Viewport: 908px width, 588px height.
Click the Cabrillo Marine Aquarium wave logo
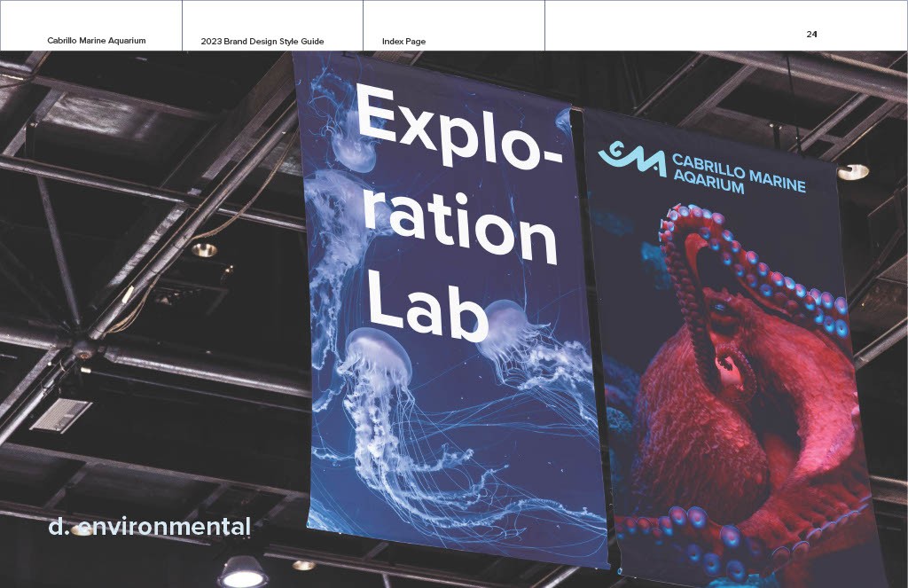point(631,158)
